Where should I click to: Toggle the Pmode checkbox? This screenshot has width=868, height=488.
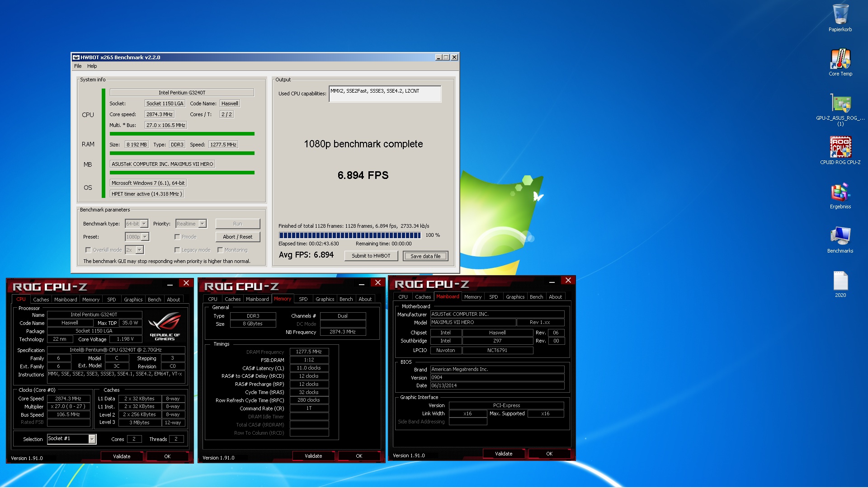click(177, 237)
